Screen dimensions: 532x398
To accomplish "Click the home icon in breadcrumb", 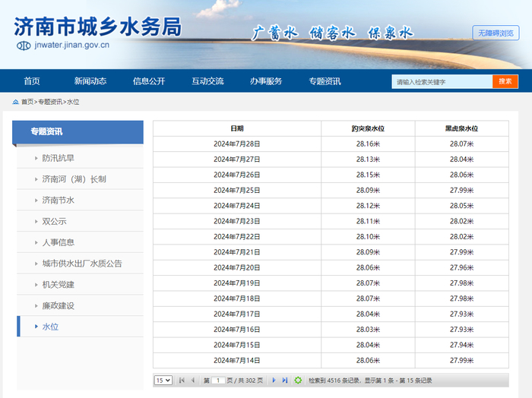I will (x=15, y=102).
